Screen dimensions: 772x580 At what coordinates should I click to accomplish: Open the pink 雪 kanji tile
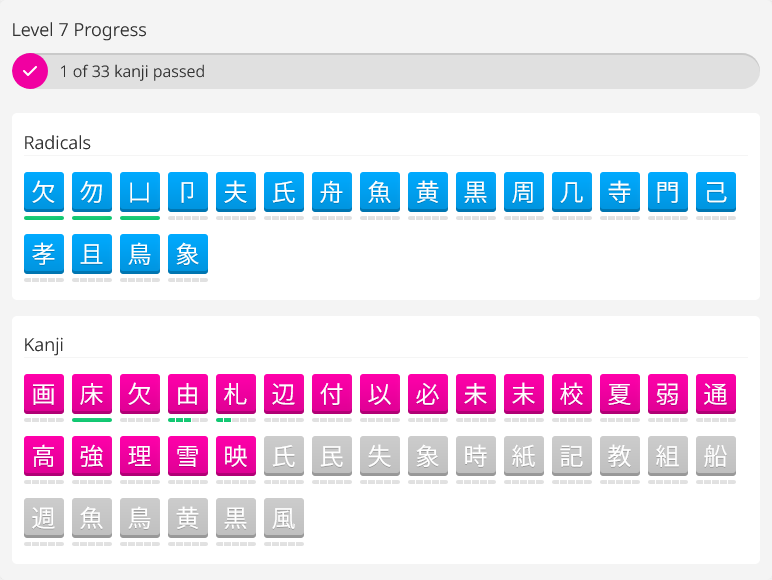click(188, 456)
